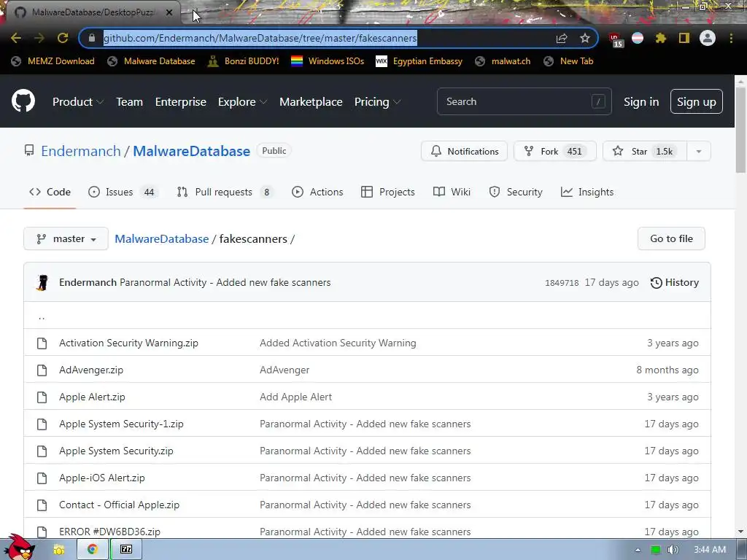
Task: Switch to the Insights tab
Action: (x=587, y=192)
